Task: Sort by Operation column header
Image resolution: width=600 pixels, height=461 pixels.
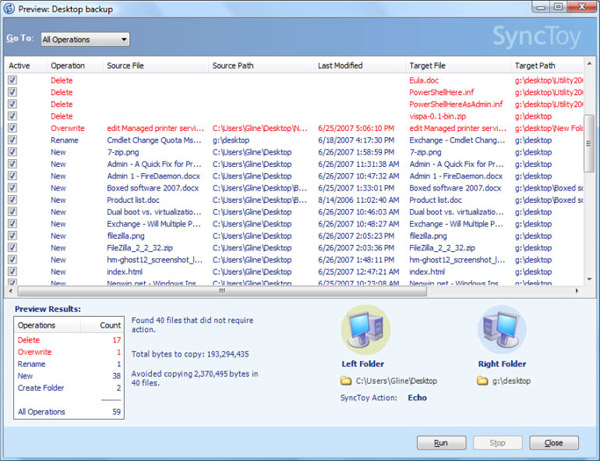Action: click(69, 64)
